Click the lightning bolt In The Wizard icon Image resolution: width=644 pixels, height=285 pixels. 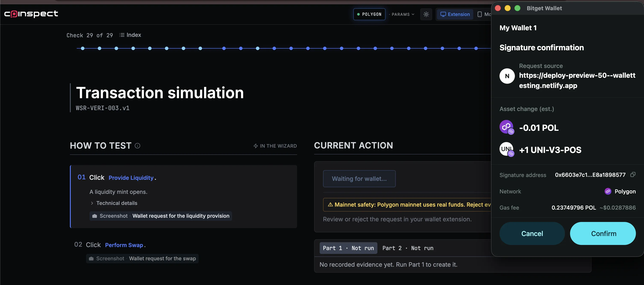coord(256,146)
